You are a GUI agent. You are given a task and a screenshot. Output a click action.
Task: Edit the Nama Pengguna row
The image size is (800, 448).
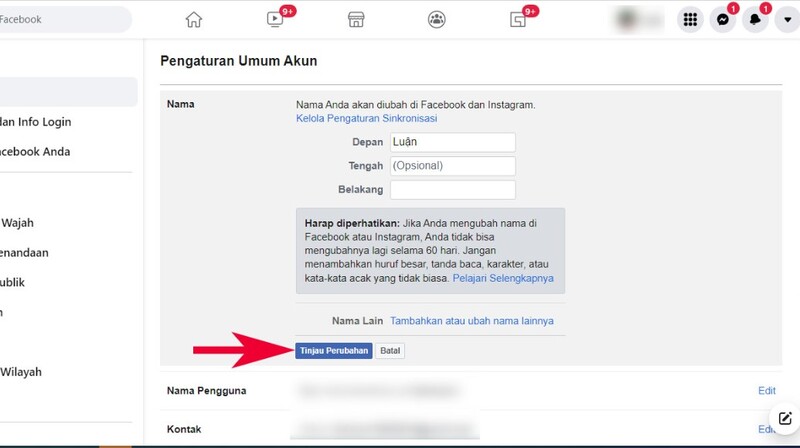766,390
